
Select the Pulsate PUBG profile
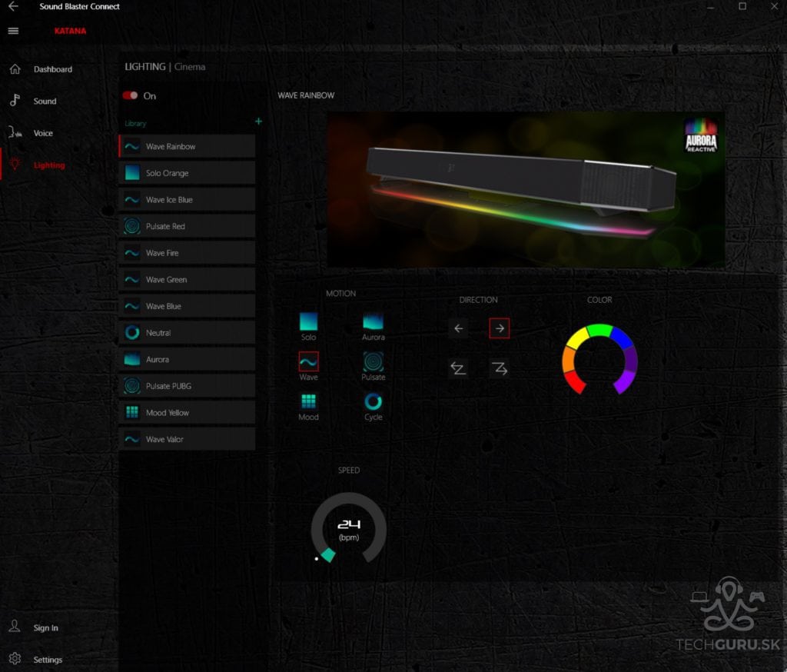click(x=187, y=386)
